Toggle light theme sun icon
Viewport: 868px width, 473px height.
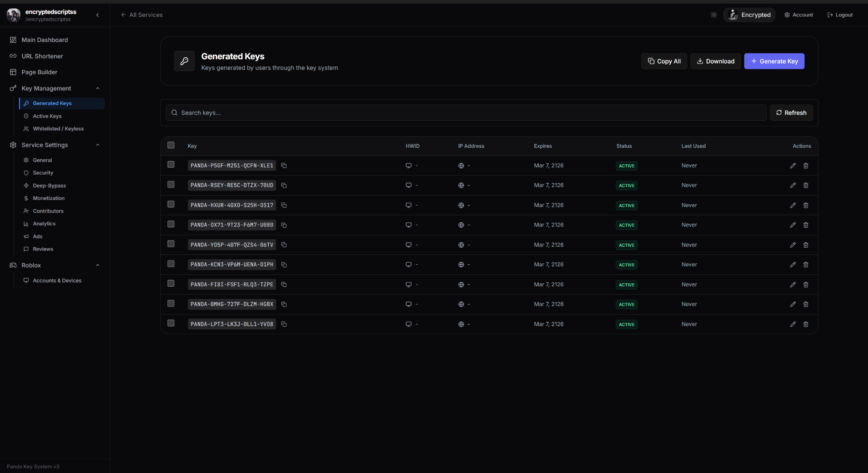(x=714, y=15)
